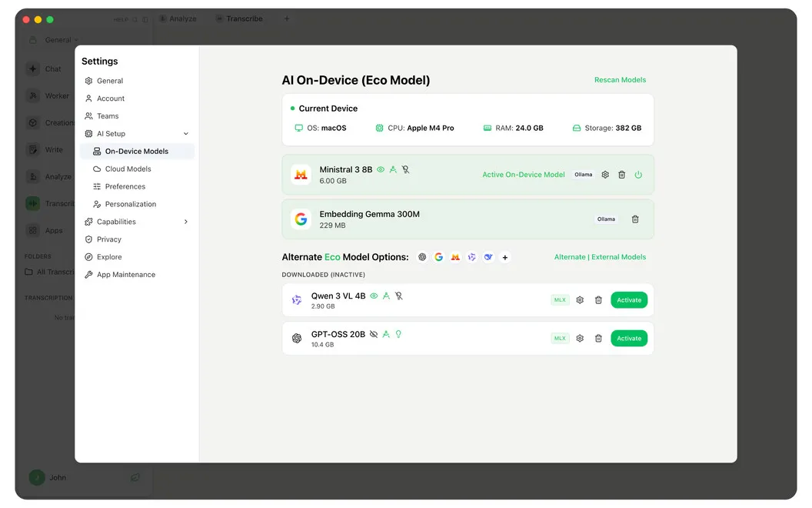Delete the GPT-OSS 20B model
812x508 pixels.
(x=598, y=339)
